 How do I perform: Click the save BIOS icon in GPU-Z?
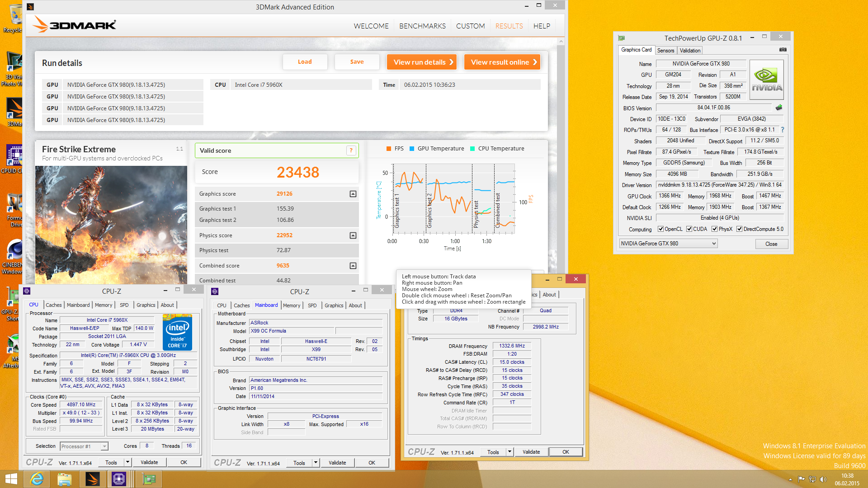click(x=778, y=108)
